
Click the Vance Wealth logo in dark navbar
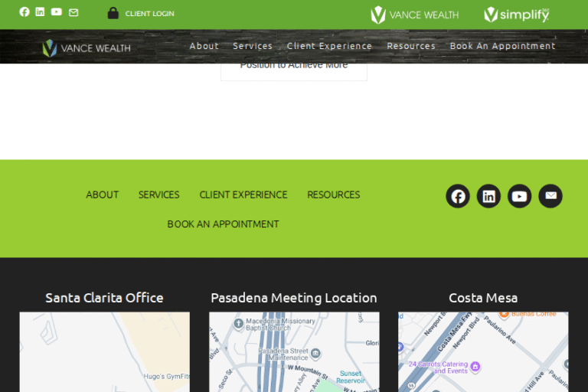86,48
